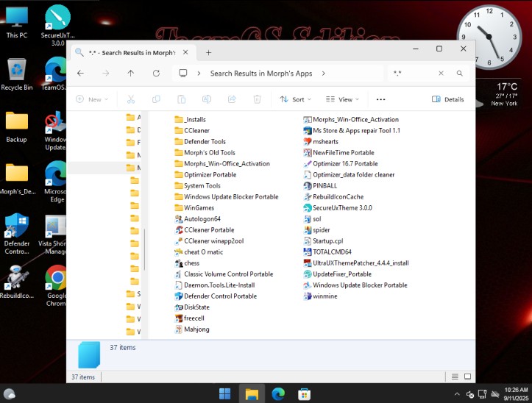Select the freecell file
Image resolution: width=532 pixels, height=403 pixels.
(x=189, y=318)
